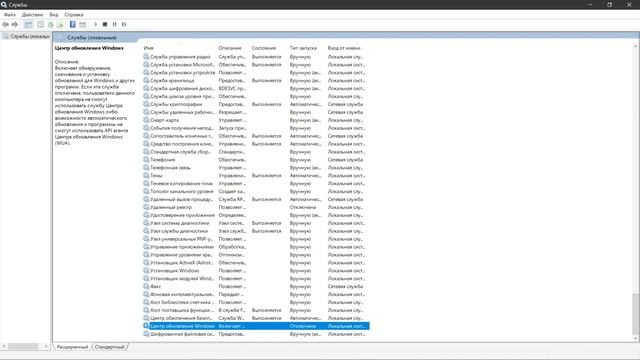Open the Вид menu

point(53,15)
